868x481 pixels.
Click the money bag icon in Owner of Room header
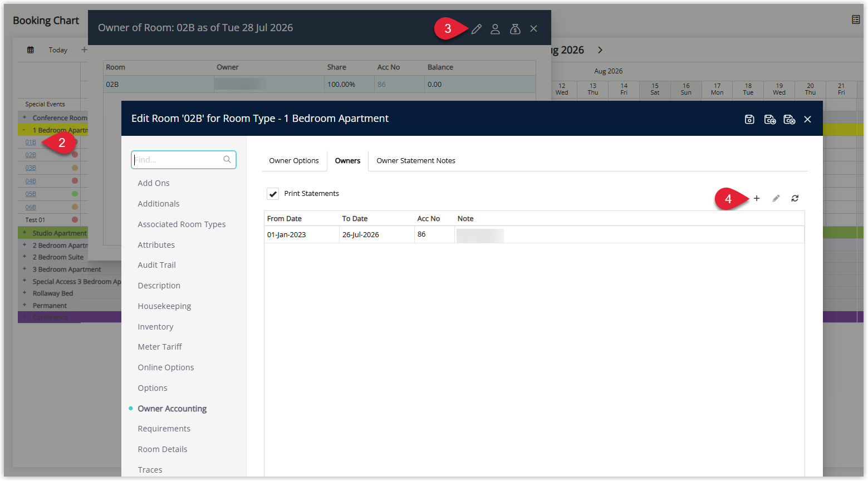(515, 29)
